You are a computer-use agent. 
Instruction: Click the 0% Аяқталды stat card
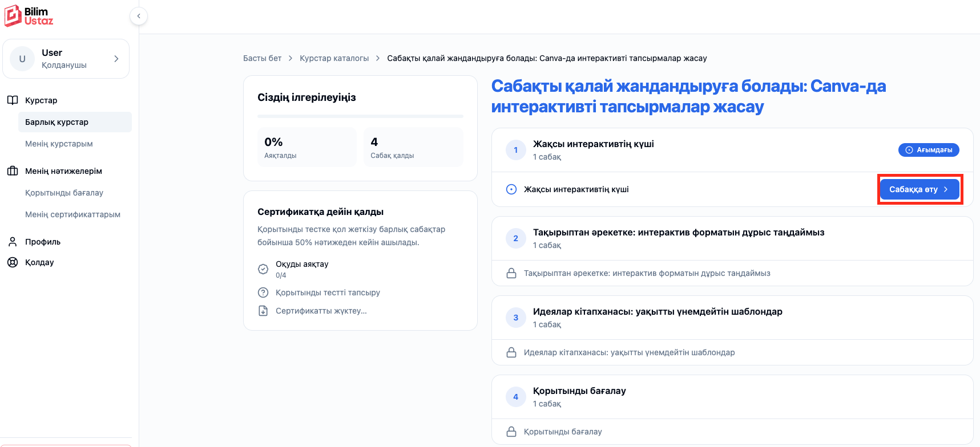307,147
